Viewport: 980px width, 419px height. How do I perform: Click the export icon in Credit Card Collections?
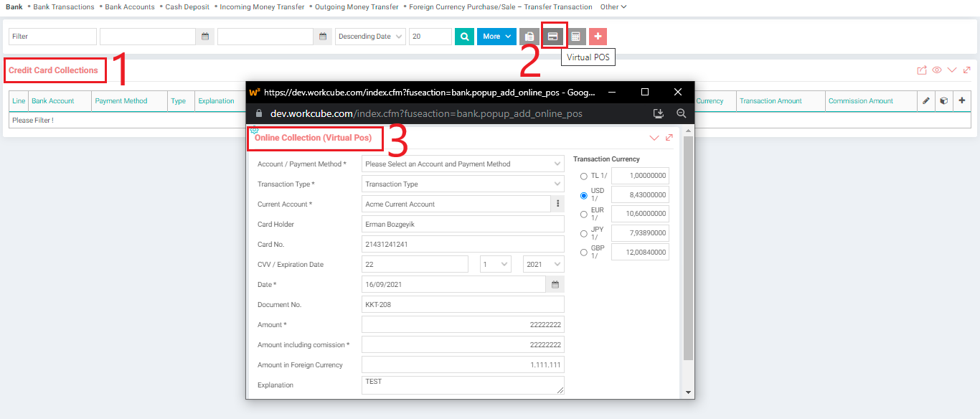tap(922, 70)
